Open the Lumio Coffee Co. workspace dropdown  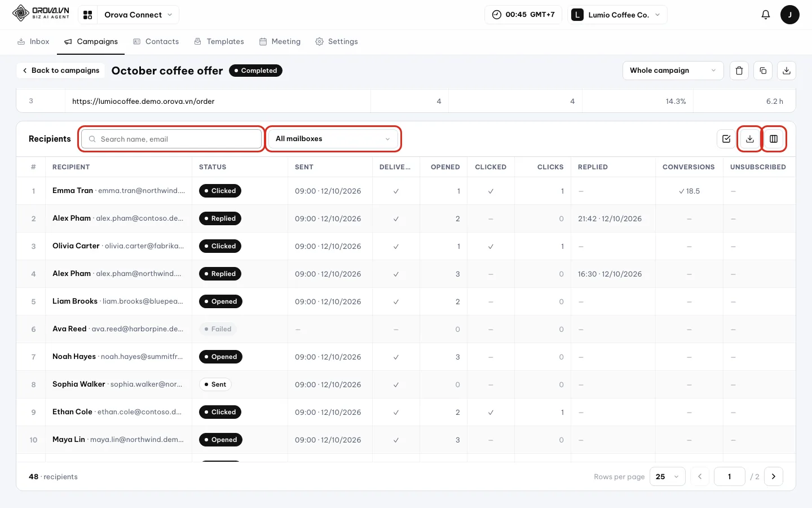click(617, 15)
